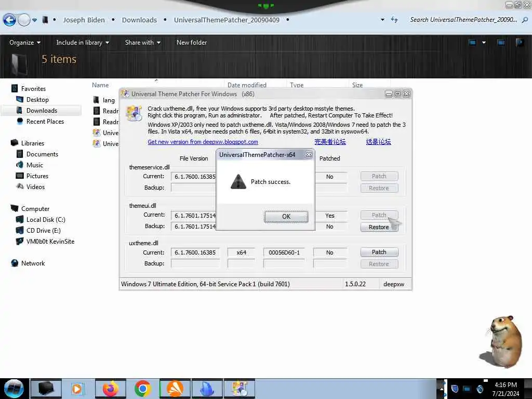Image resolution: width=532 pixels, height=399 pixels.
Task: Open Pictures library
Action: 37,176
